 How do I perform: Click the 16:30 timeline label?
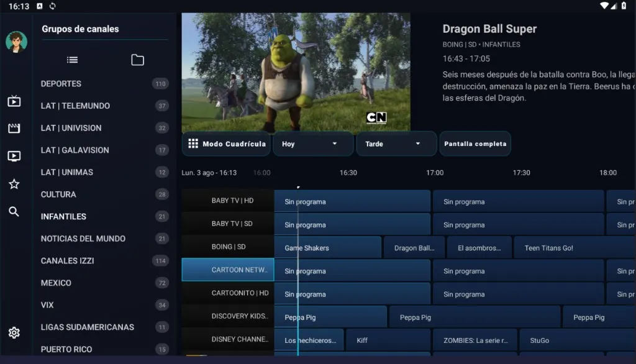click(348, 173)
